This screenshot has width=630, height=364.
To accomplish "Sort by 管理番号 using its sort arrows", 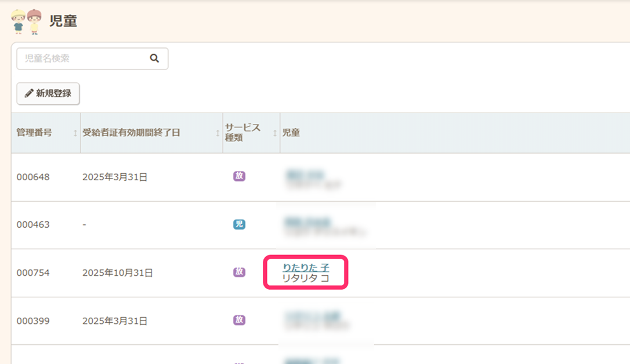I will (75, 133).
